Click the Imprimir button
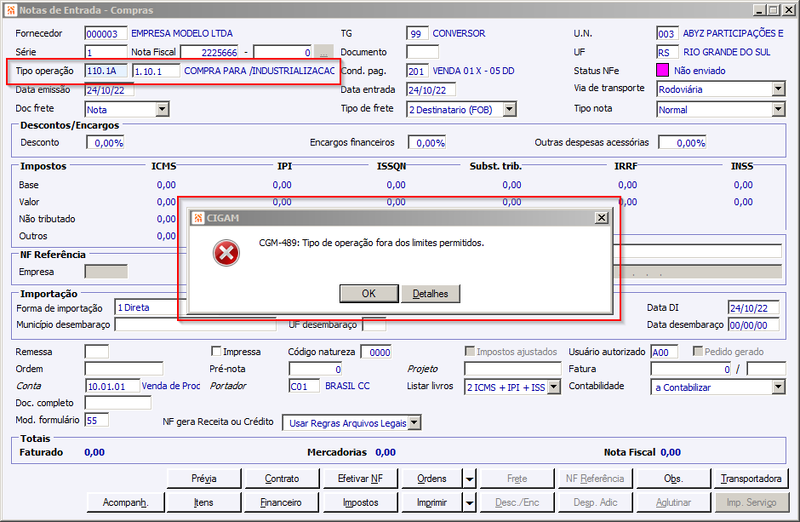The width and height of the screenshot is (800, 522). 432,503
